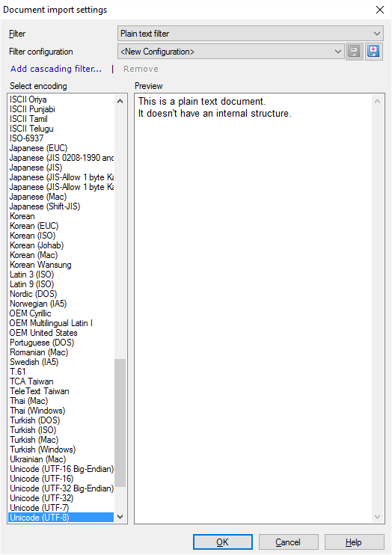Select Japanese (JIS) encoding
Image resolution: width=392 pixels, height=555 pixels.
point(61,168)
